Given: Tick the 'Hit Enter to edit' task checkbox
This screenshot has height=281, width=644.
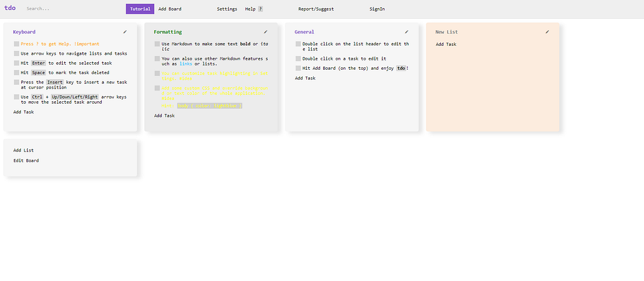Looking at the screenshot, I should click(x=16, y=63).
